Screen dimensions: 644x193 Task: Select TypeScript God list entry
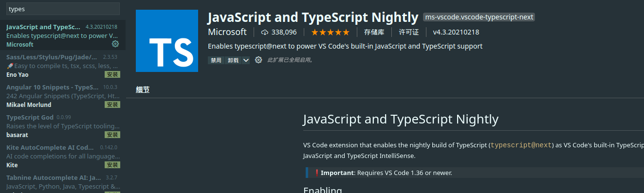click(63, 126)
